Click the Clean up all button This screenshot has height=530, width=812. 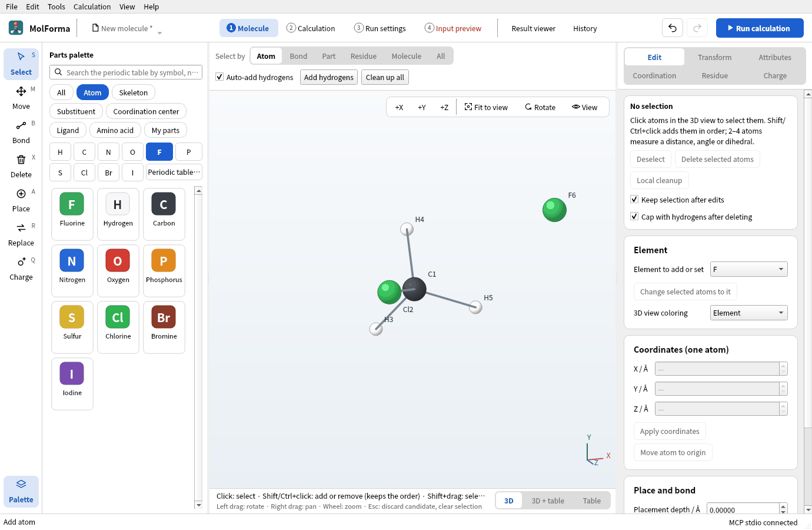[385, 77]
